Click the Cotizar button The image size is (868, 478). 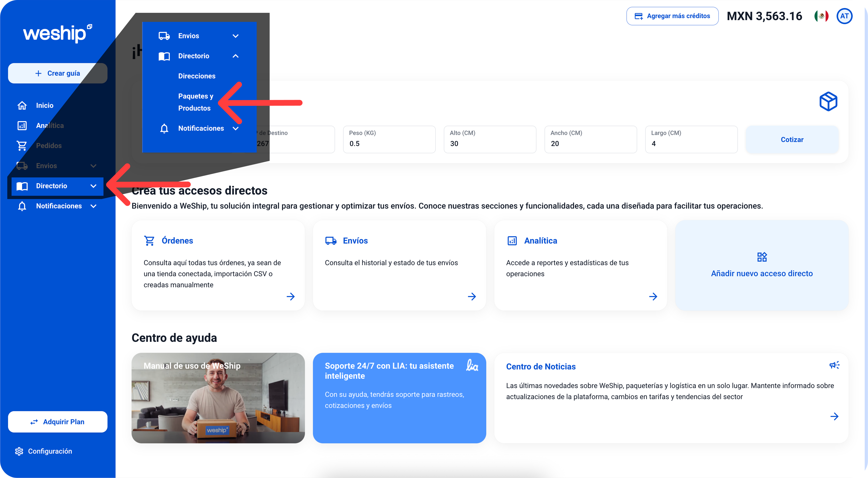tap(792, 139)
